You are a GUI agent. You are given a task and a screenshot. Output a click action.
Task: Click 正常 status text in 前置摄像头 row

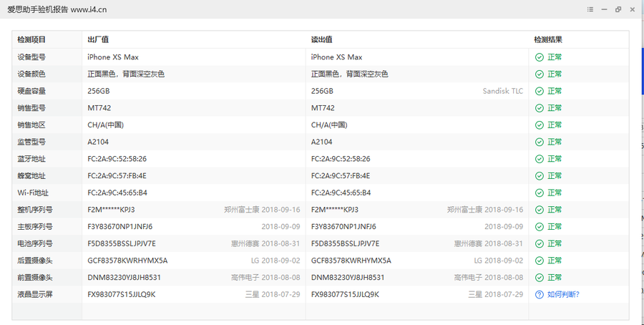pos(555,278)
